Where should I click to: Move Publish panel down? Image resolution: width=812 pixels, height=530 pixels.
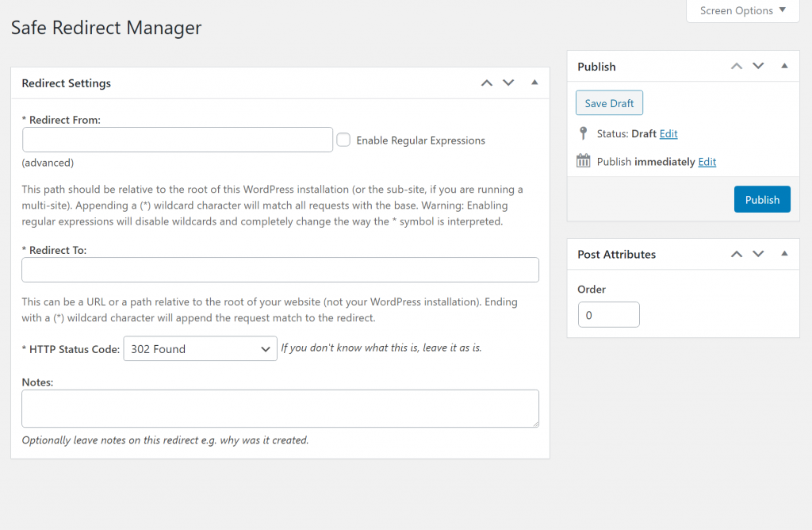click(x=759, y=67)
